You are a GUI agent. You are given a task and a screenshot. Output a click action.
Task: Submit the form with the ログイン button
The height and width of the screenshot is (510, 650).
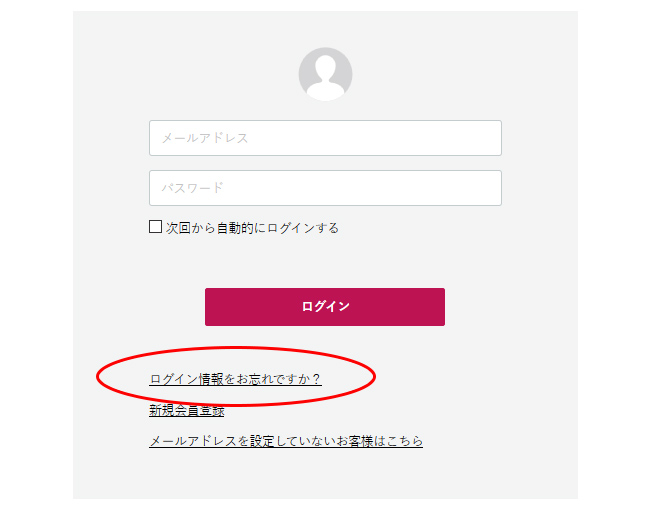pyautogui.click(x=325, y=307)
